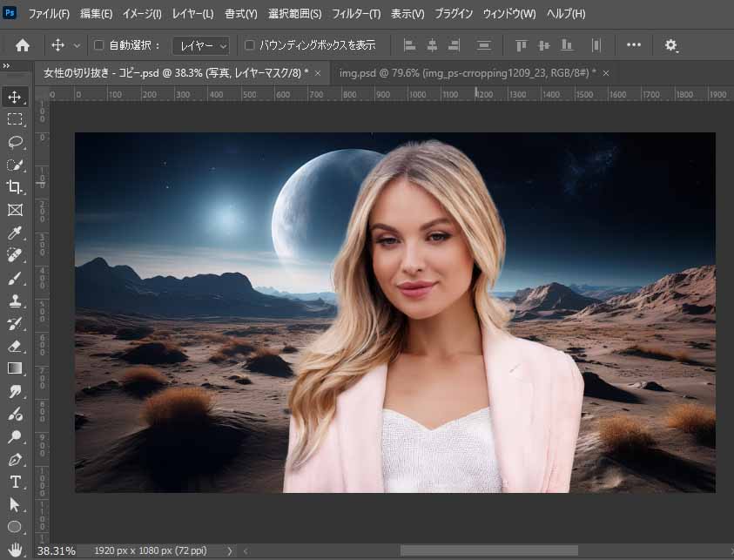Activate the Gradient tool

tap(15, 368)
